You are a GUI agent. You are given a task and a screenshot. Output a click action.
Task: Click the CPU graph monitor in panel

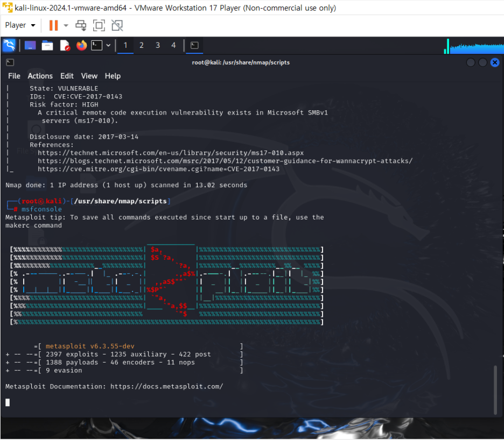[474, 46]
